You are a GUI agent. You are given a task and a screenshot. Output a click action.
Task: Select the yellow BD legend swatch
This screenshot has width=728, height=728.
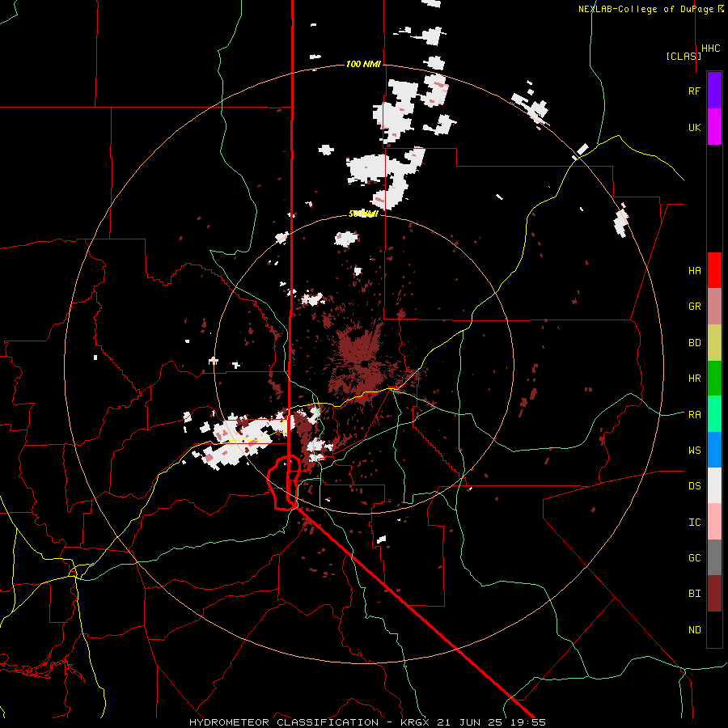[714, 342]
